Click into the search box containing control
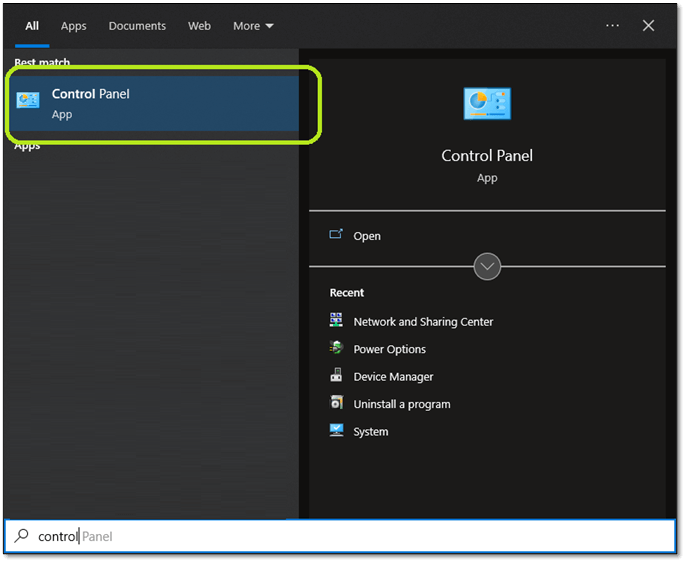The width and height of the screenshot is (686, 563). pyautogui.click(x=340, y=536)
